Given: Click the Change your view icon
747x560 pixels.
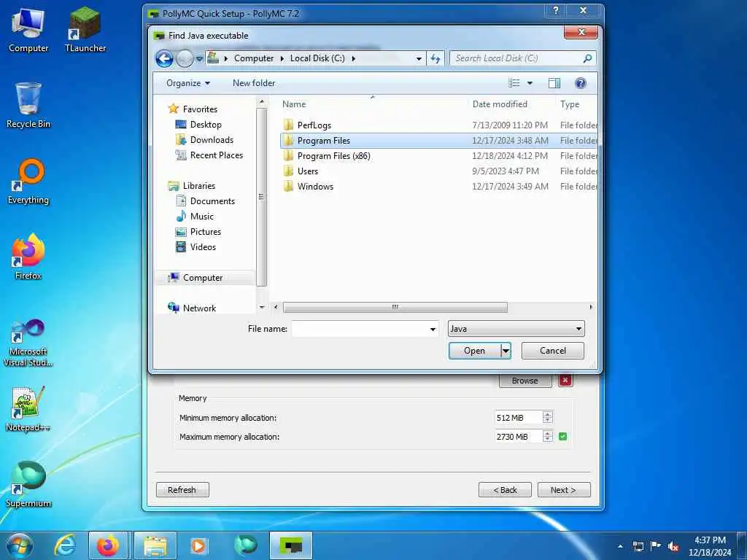Looking at the screenshot, I should coord(514,83).
